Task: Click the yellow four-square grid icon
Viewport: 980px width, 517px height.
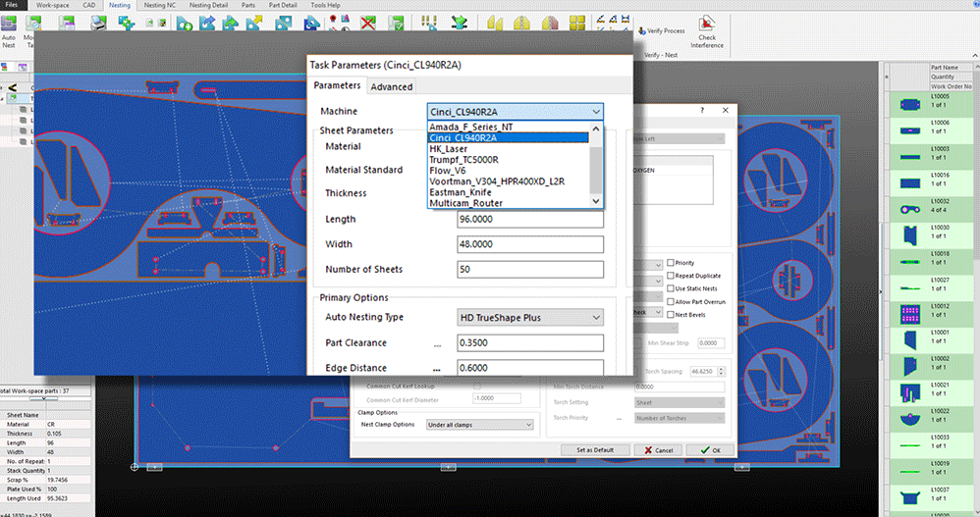Action: point(577,24)
